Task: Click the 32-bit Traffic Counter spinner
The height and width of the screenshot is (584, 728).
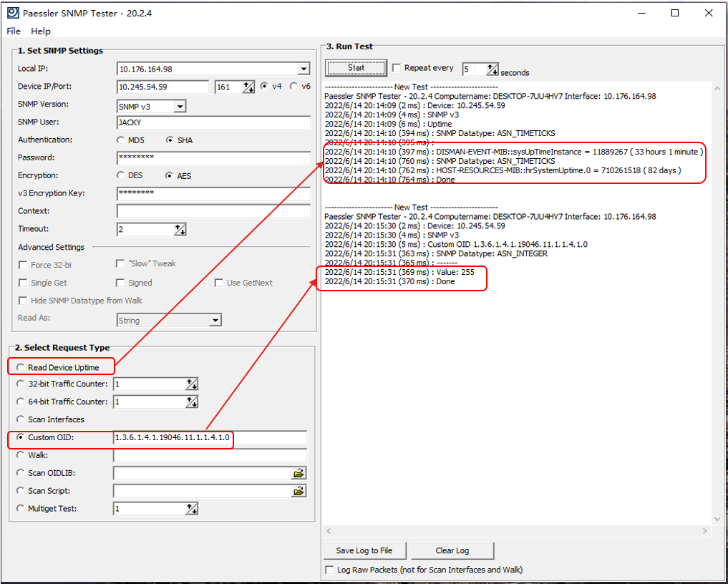Action: [192, 384]
